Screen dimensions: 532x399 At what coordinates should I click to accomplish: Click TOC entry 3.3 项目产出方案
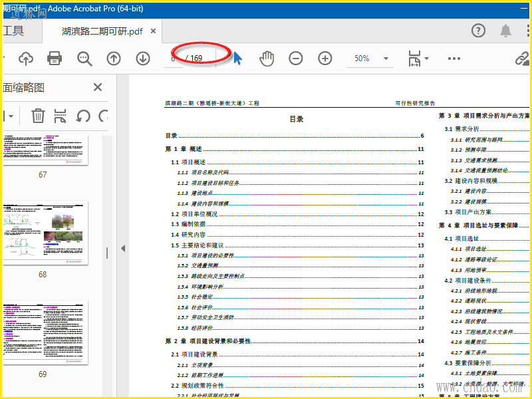(487, 212)
